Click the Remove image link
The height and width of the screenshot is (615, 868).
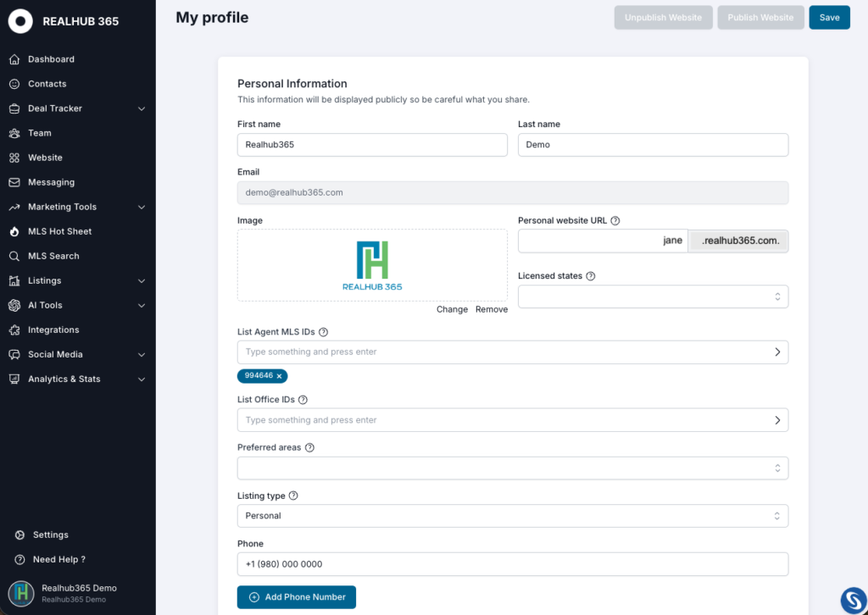tap(492, 310)
